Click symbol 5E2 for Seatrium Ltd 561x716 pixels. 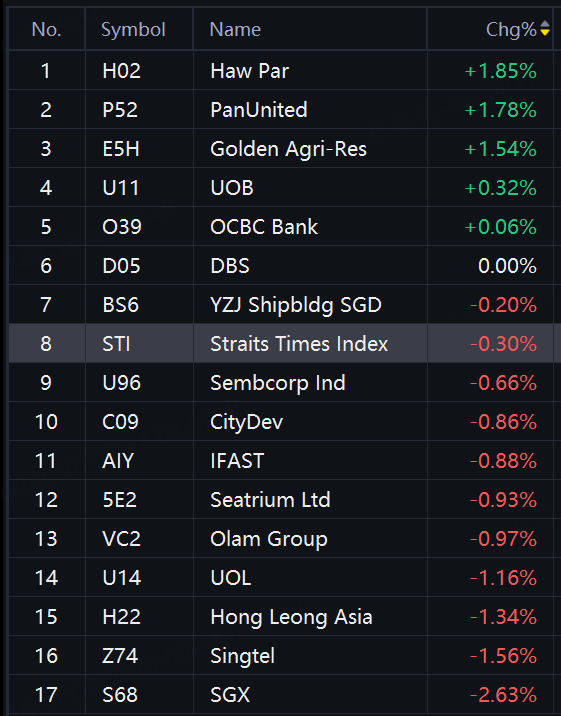click(x=120, y=500)
